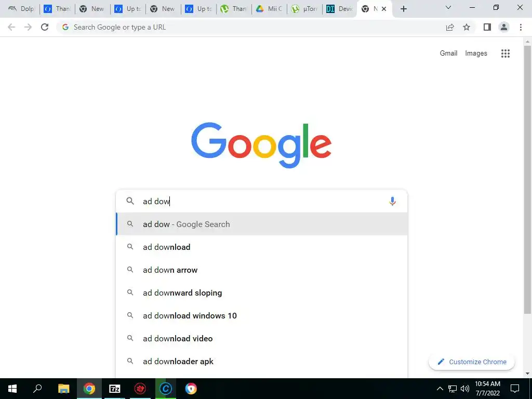The image size is (532, 399).
Task: Open the Google apps grid
Action: [505, 54]
